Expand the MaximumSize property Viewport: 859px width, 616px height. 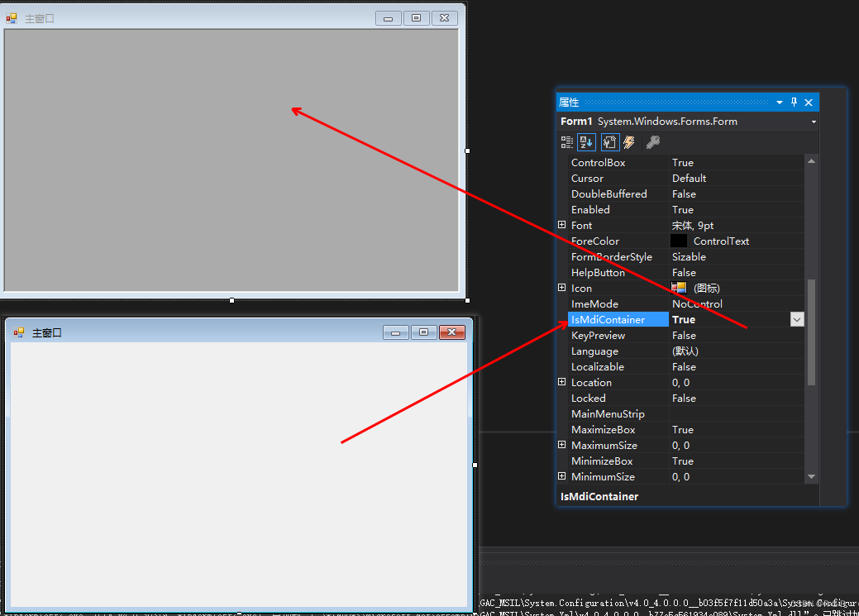click(x=561, y=445)
